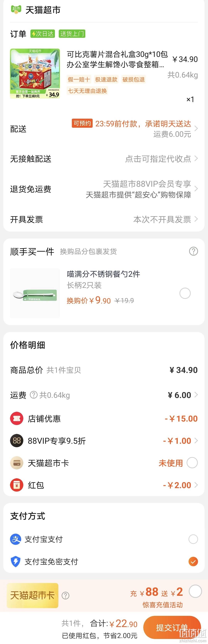Click the 红包 red envelope icon
208x644 pixels.
pos(17,485)
